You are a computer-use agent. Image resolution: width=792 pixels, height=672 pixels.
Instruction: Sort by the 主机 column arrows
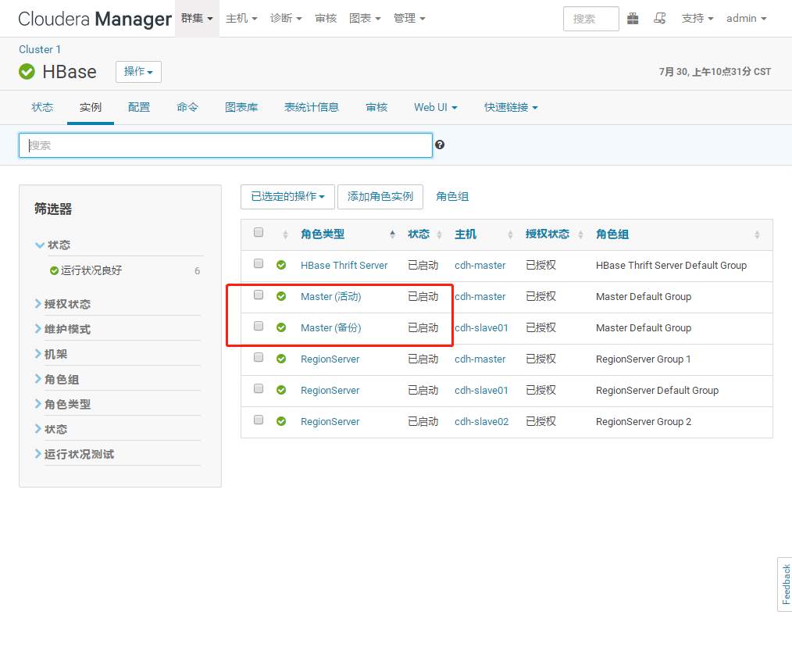pyautogui.click(x=510, y=234)
